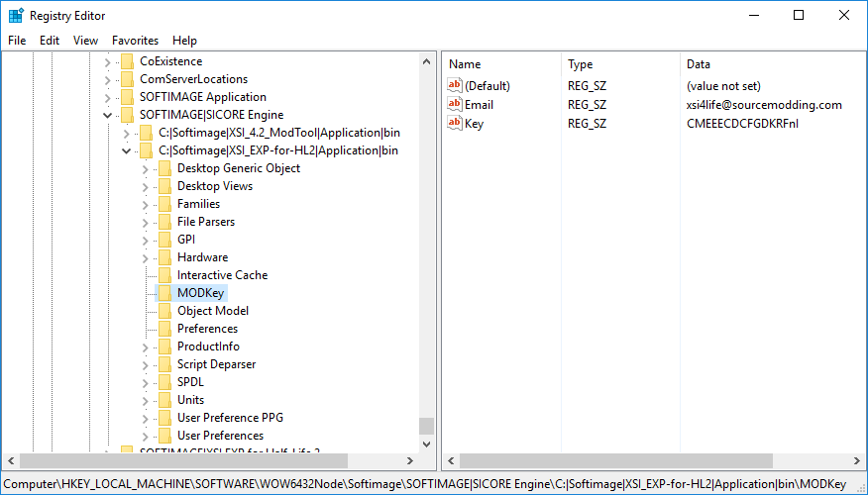Click the tree pane horizontal scroll right arrow

click(410, 460)
